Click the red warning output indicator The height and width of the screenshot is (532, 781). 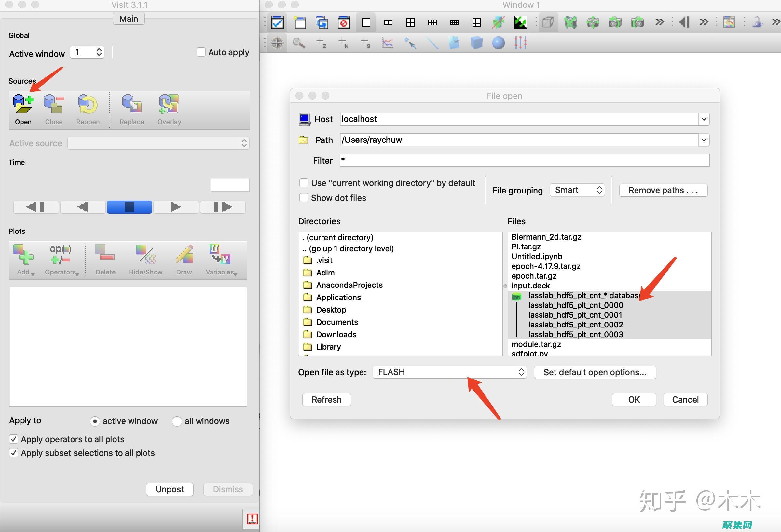pyautogui.click(x=252, y=519)
